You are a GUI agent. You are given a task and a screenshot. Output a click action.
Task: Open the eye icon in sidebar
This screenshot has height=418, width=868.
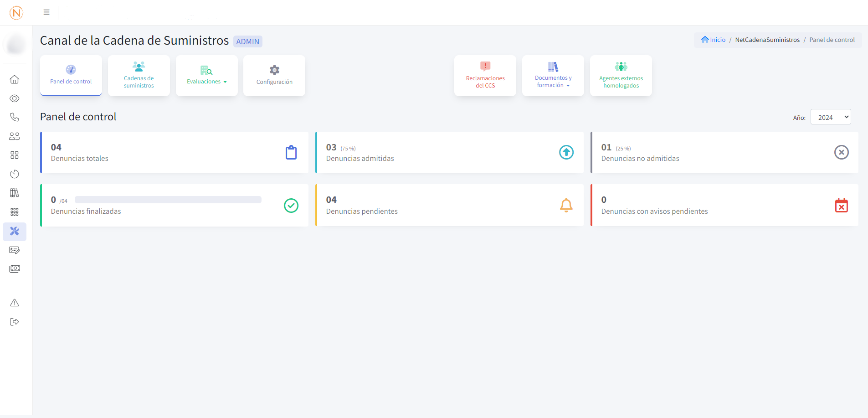point(15,98)
